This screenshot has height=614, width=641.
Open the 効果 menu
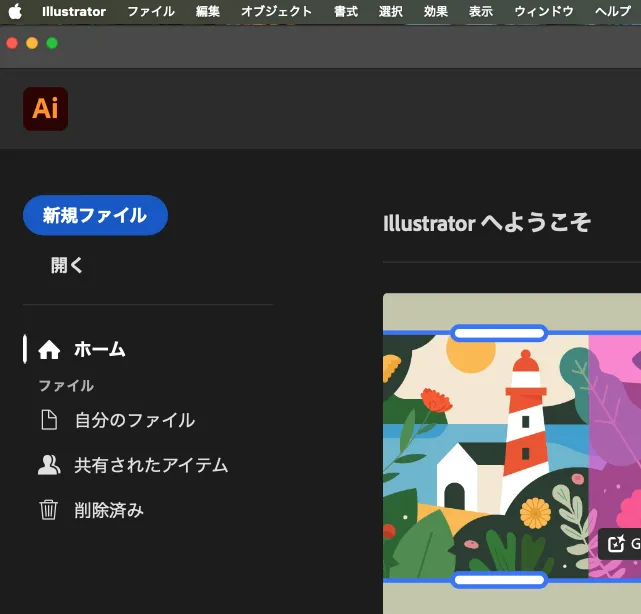tap(436, 11)
